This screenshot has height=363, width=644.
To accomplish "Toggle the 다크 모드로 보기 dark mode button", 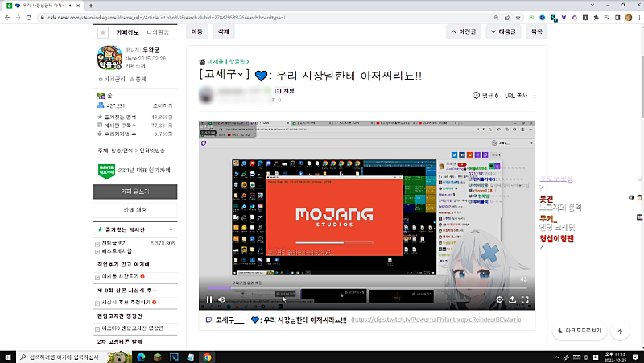I will tap(579, 331).
